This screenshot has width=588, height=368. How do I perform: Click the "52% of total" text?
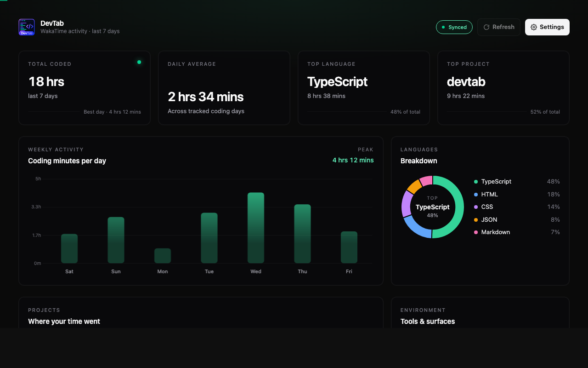coord(545,112)
